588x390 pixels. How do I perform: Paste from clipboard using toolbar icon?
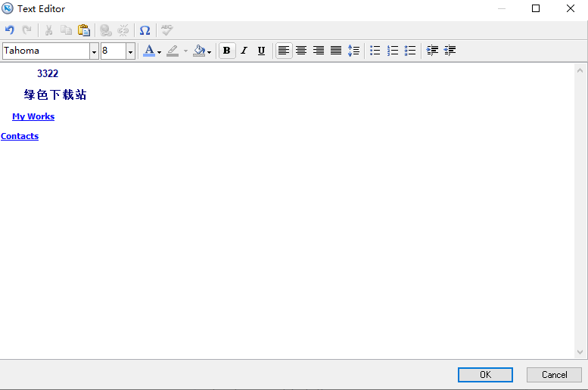point(84,30)
